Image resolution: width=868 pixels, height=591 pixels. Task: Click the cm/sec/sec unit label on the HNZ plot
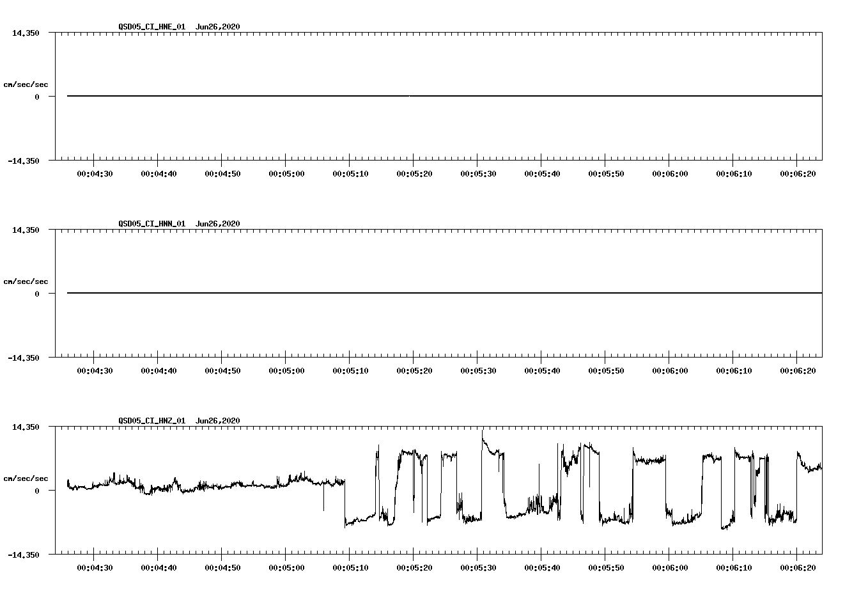coord(26,478)
